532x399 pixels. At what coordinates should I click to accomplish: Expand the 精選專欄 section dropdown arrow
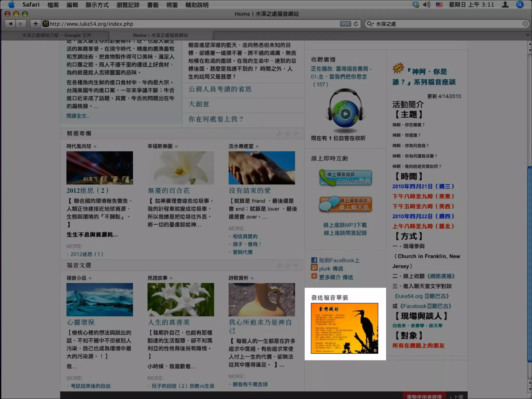point(296,134)
